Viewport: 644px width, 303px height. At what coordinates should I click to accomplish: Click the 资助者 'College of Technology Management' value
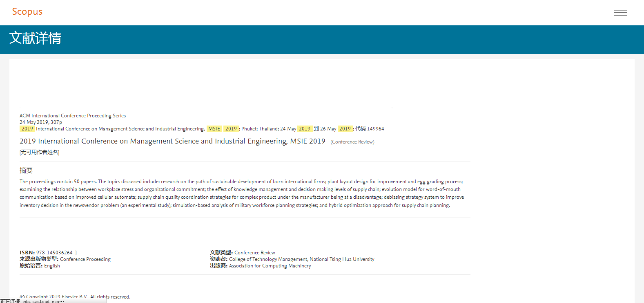coord(302,259)
